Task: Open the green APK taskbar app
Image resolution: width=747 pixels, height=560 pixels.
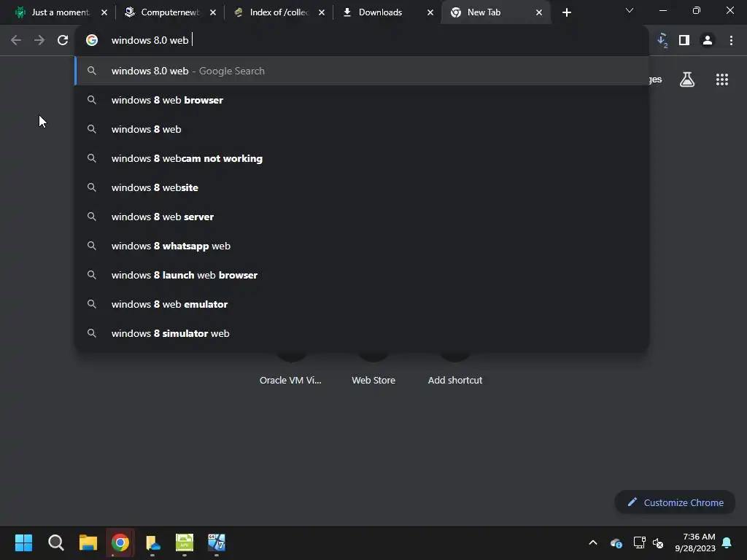Action: click(x=185, y=542)
